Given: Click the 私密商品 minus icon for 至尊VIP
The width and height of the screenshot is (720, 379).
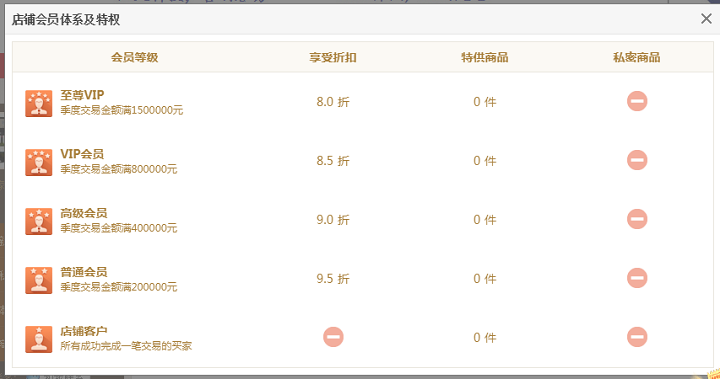Looking at the screenshot, I should point(637,101).
